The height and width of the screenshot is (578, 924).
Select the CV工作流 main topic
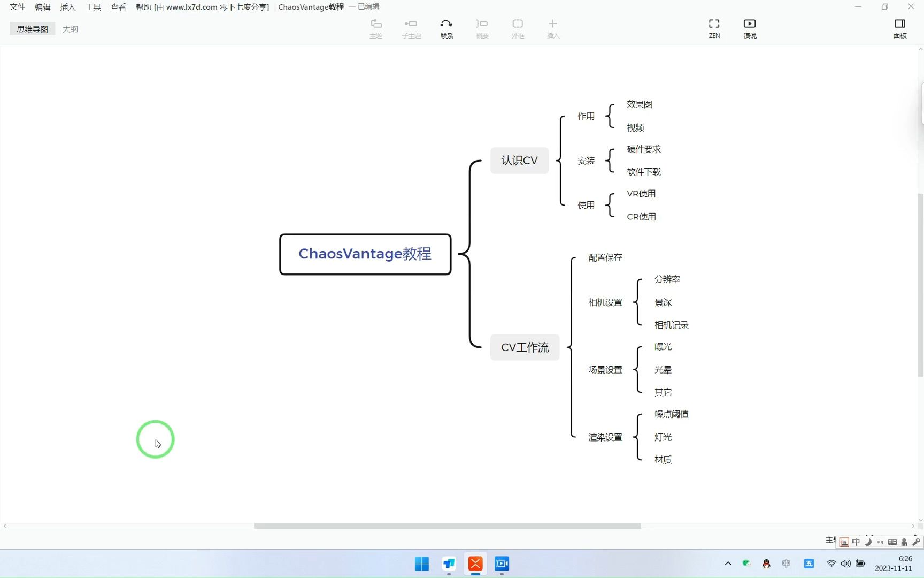coord(525,347)
